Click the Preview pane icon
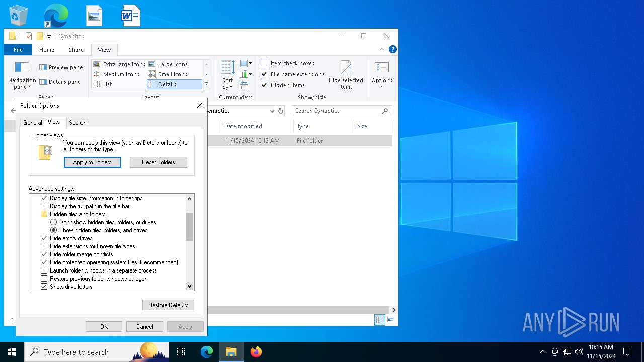 coord(43,67)
